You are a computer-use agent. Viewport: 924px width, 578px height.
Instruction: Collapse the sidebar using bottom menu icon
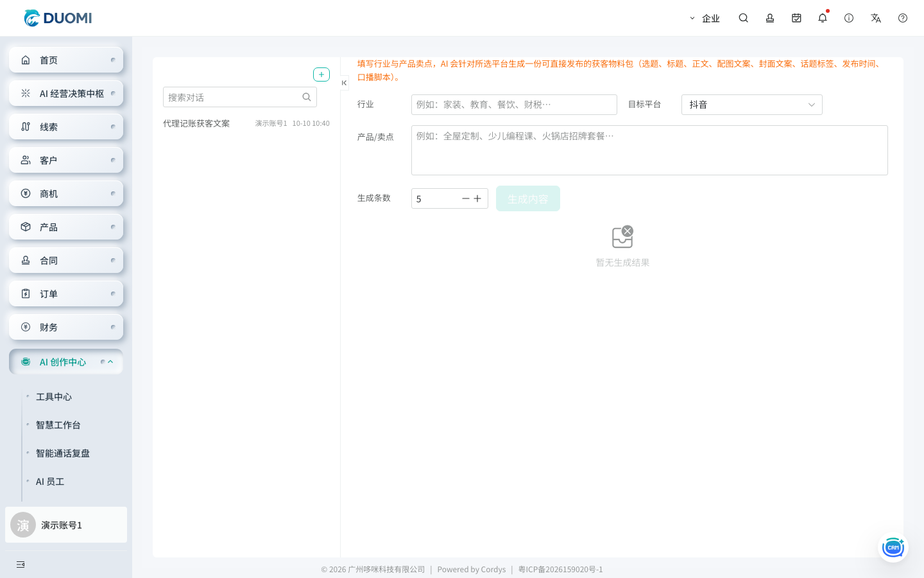pos(21,565)
